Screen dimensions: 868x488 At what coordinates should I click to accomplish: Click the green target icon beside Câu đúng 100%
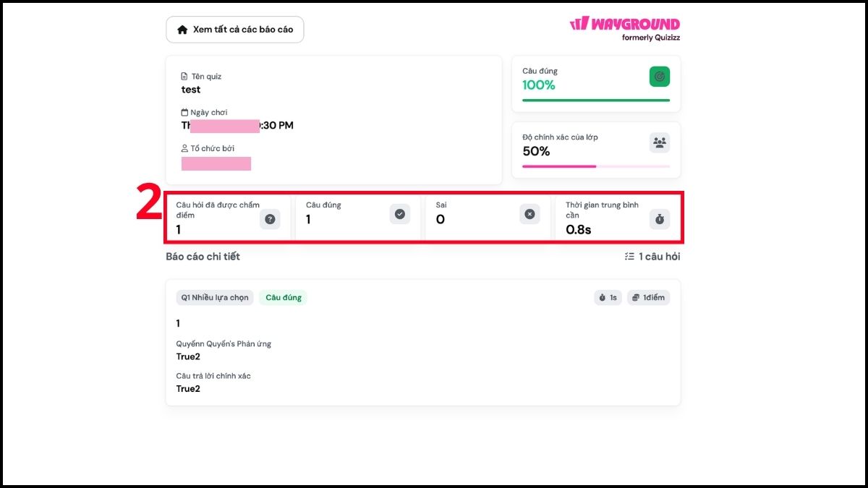pos(659,77)
